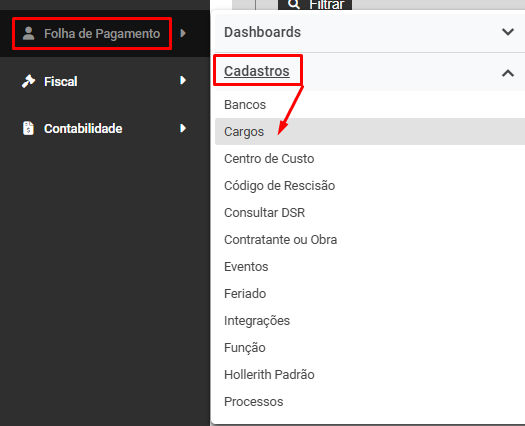
Task: Open Consultar DSR
Action: pyautogui.click(x=265, y=213)
